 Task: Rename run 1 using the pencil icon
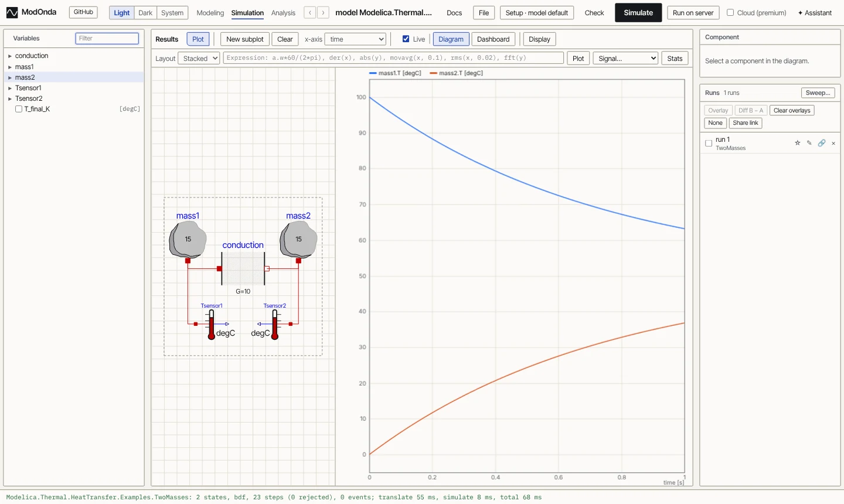pyautogui.click(x=809, y=143)
